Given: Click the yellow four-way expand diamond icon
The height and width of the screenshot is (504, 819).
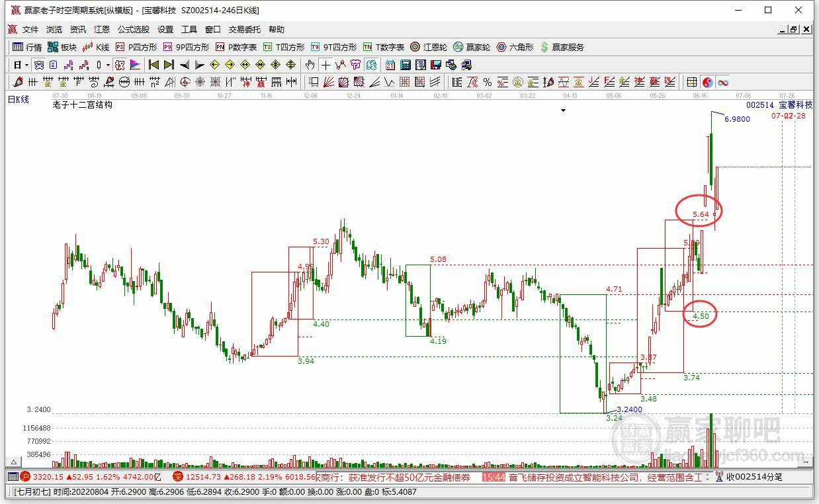Looking at the screenshot, I should (290, 65).
